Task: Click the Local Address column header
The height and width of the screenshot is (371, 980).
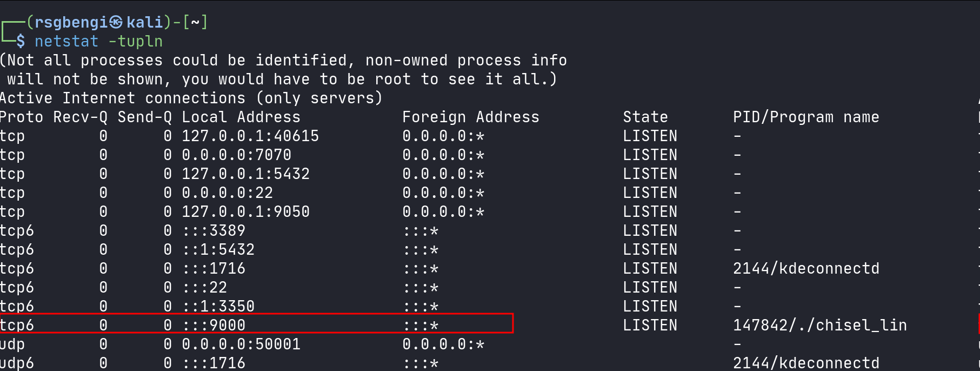Action: 241,117
